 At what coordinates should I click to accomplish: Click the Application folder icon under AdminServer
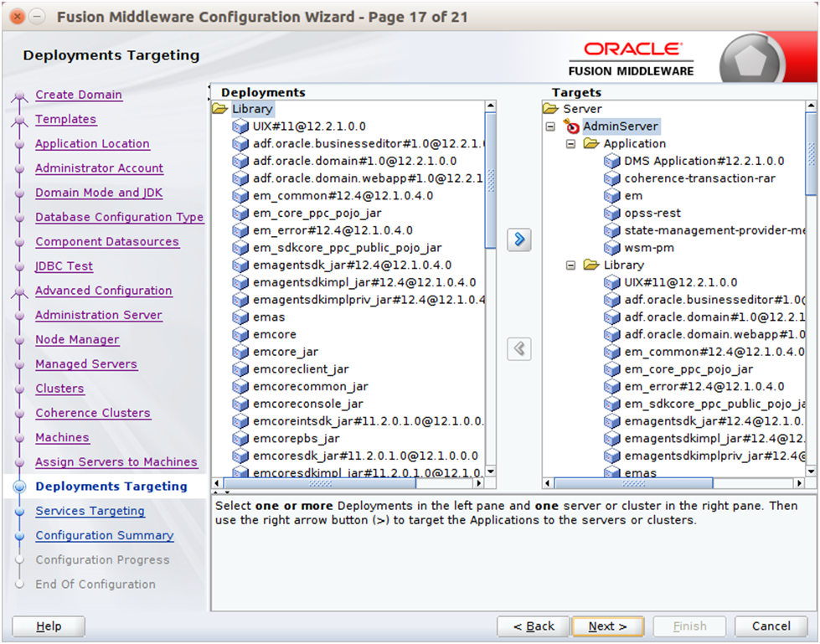point(591,143)
